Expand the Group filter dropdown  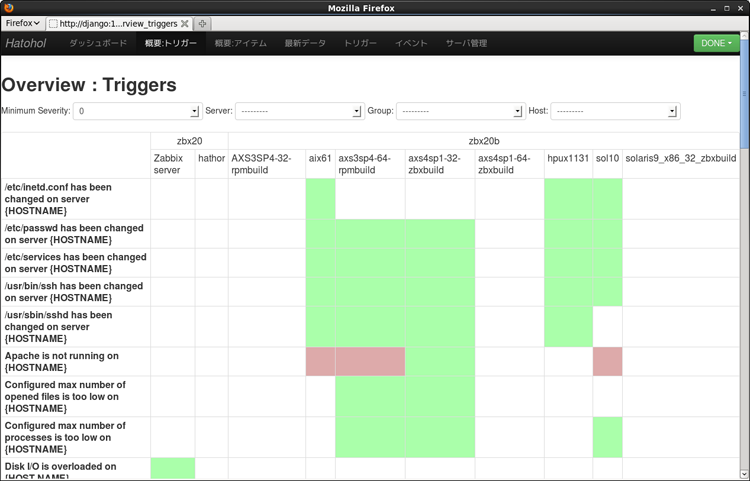(459, 111)
